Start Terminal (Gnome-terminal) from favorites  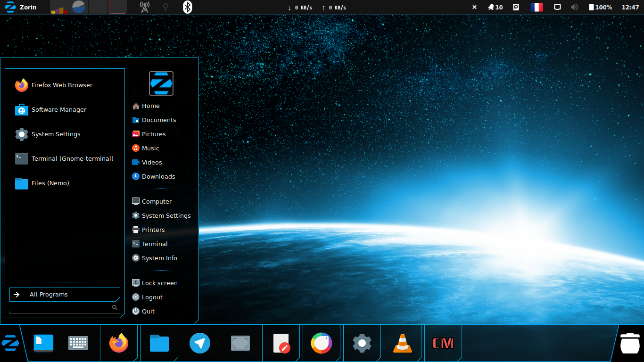pos(64,159)
